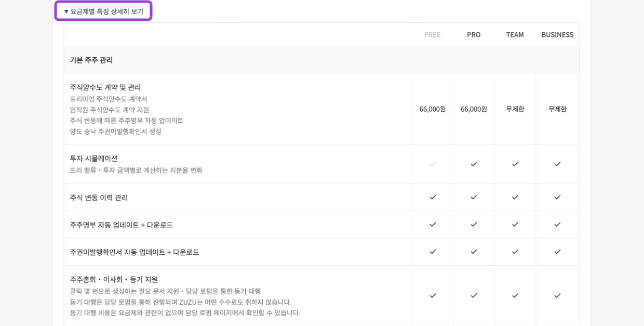Click the 주식양수도 계약 및 관리 row title
The width and height of the screenshot is (644, 326).
point(105,87)
